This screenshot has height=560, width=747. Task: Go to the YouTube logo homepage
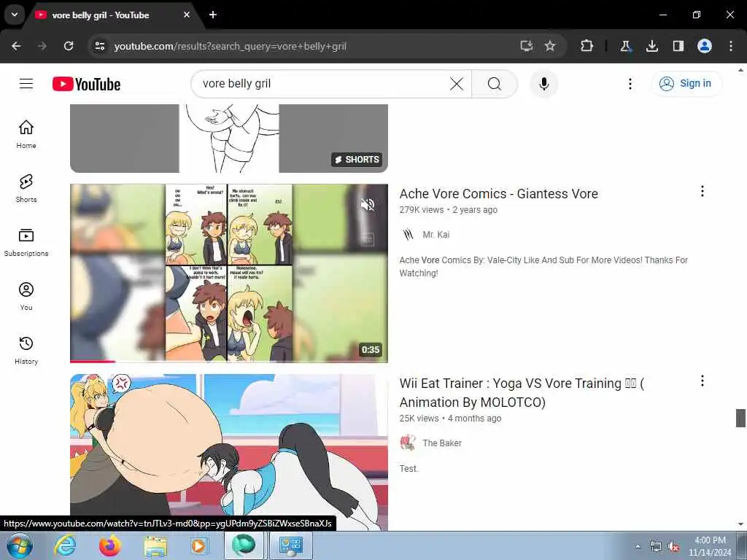coord(86,85)
